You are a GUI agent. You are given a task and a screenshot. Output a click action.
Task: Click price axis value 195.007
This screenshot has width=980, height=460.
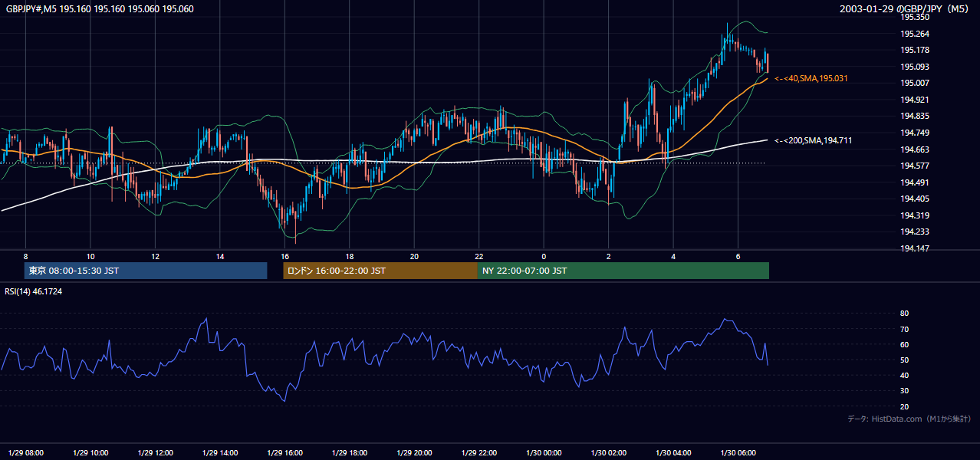(x=915, y=83)
